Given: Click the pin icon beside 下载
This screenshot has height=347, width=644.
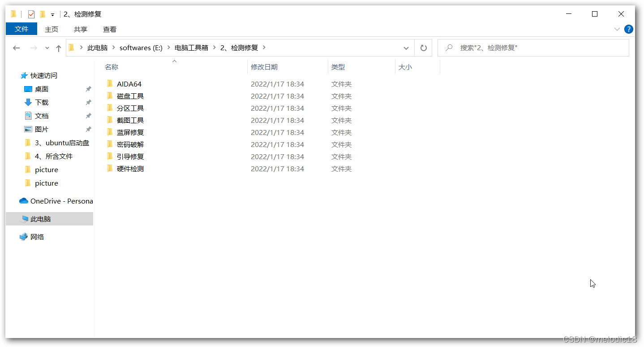Looking at the screenshot, I should point(88,103).
